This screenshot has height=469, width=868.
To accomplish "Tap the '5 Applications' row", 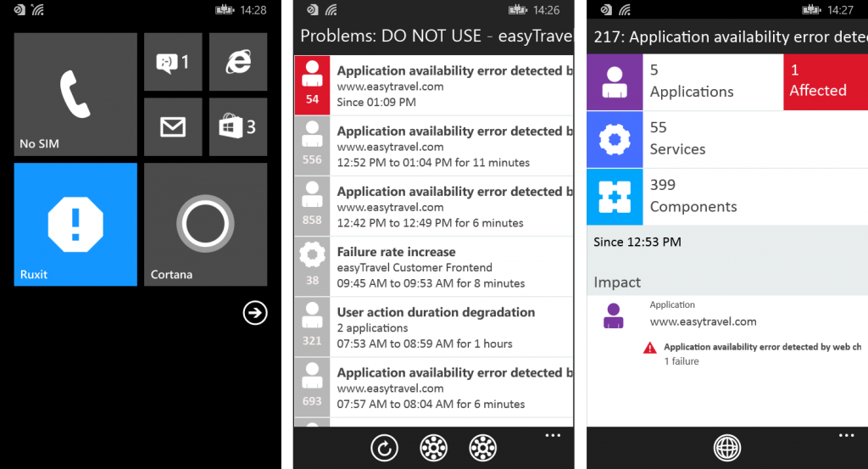I will tap(685, 82).
